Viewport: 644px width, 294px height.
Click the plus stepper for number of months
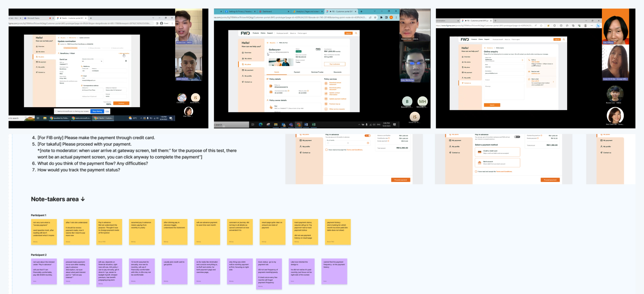(x=368, y=143)
